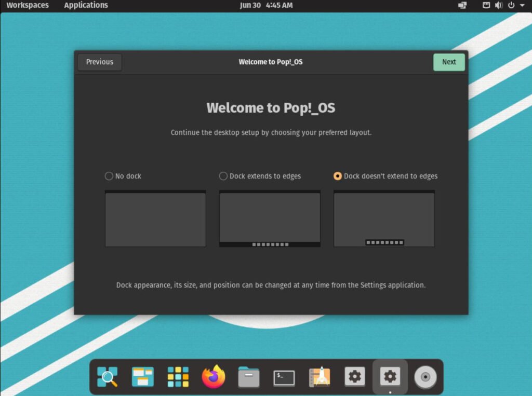Open the colorful applications grid in dock

(x=178, y=377)
